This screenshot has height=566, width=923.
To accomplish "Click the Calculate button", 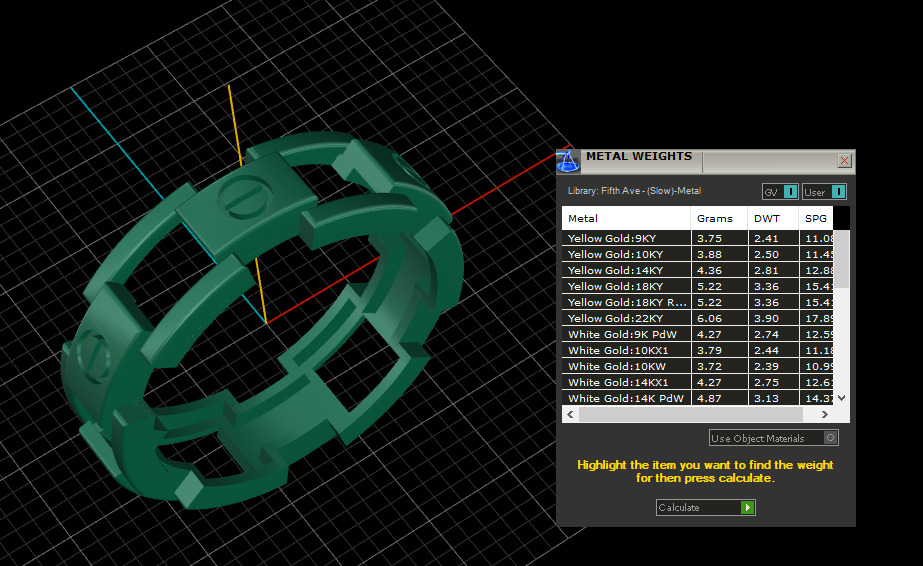I will coord(705,507).
